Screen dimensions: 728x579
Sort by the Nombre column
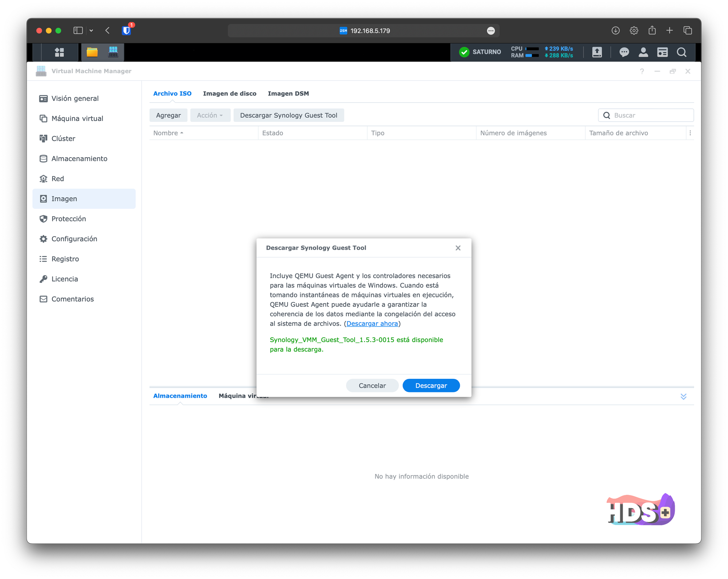point(203,133)
